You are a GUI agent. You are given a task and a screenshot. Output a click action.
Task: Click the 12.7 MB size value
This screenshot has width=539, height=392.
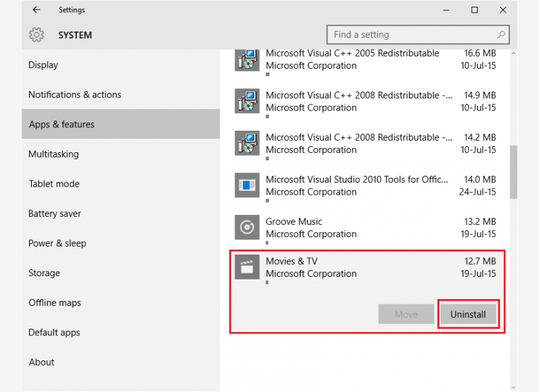coord(480,261)
